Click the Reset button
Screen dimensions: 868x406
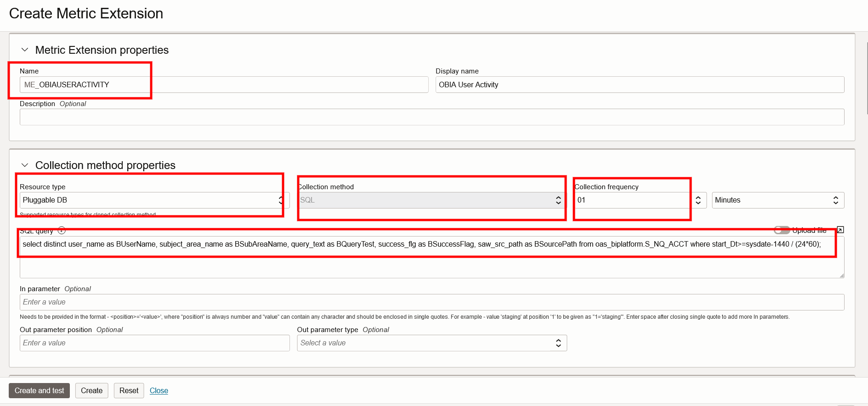click(129, 391)
